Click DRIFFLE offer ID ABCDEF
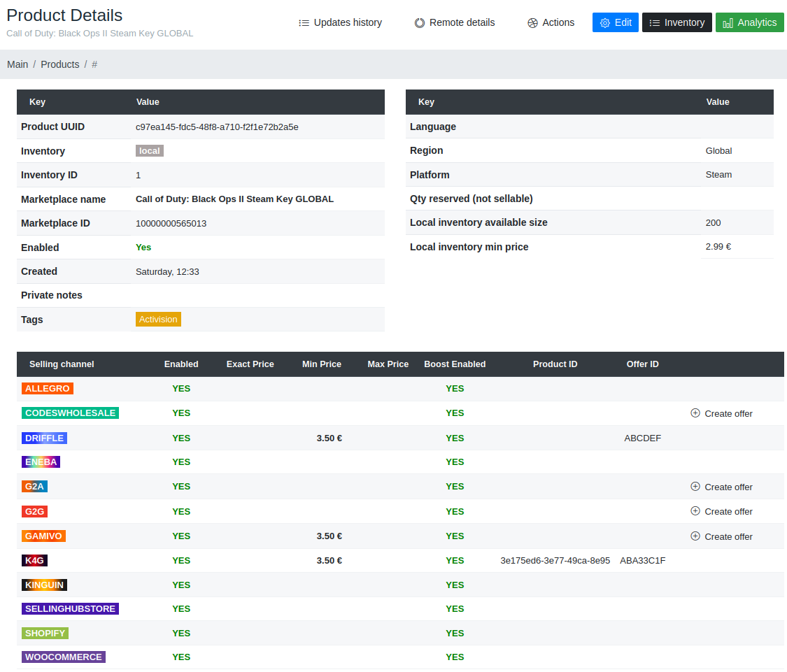Screen dimensions: 787x672 coord(642,438)
